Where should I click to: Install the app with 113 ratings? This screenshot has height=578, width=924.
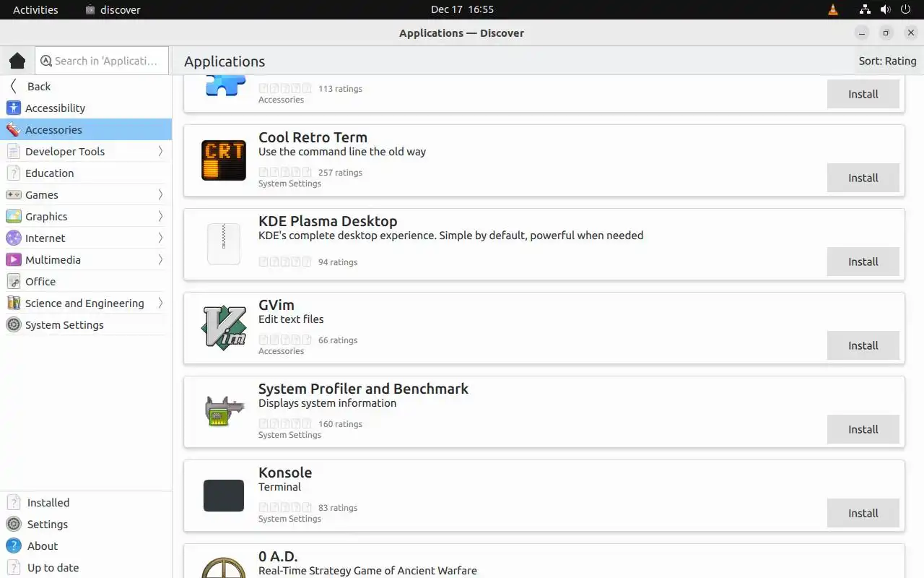863,94
